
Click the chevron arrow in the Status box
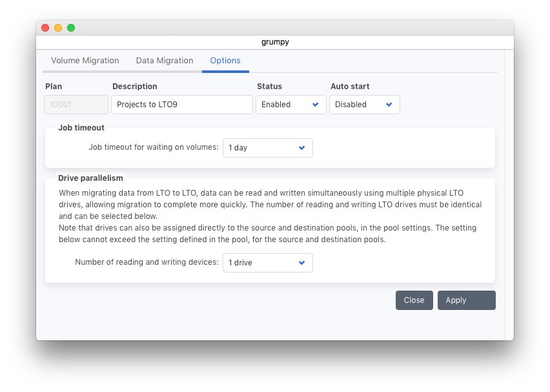click(316, 105)
